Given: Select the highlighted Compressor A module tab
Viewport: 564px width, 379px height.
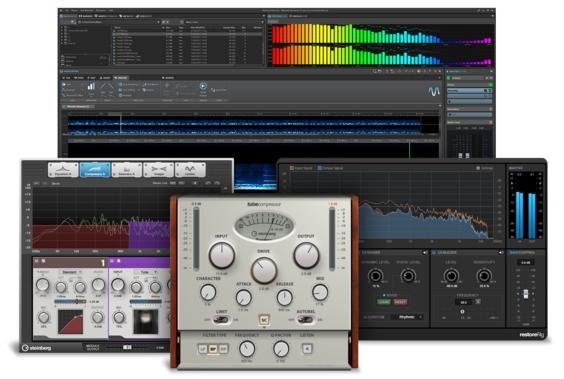Looking at the screenshot, I should (95, 169).
